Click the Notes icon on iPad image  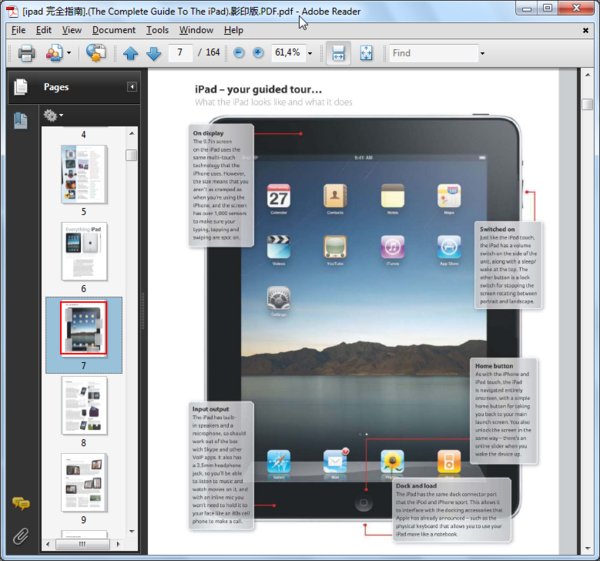tap(393, 196)
